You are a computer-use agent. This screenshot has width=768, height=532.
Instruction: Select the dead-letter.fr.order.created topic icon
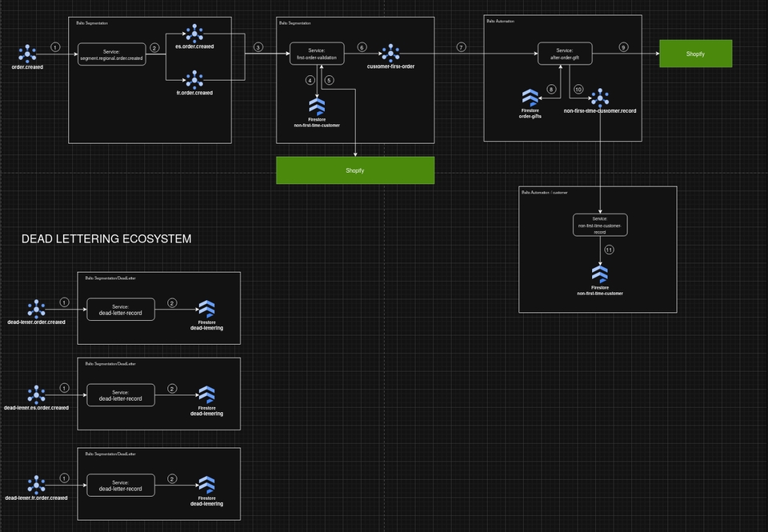click(x=36, y=485)
